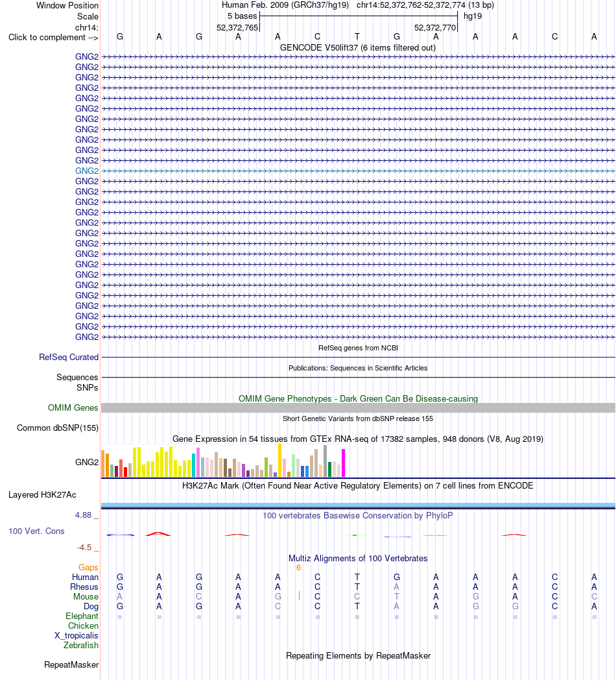Click the 52,372,770 position marker
The width and height of the screenshot is (616, 680).
coord(435,28)
